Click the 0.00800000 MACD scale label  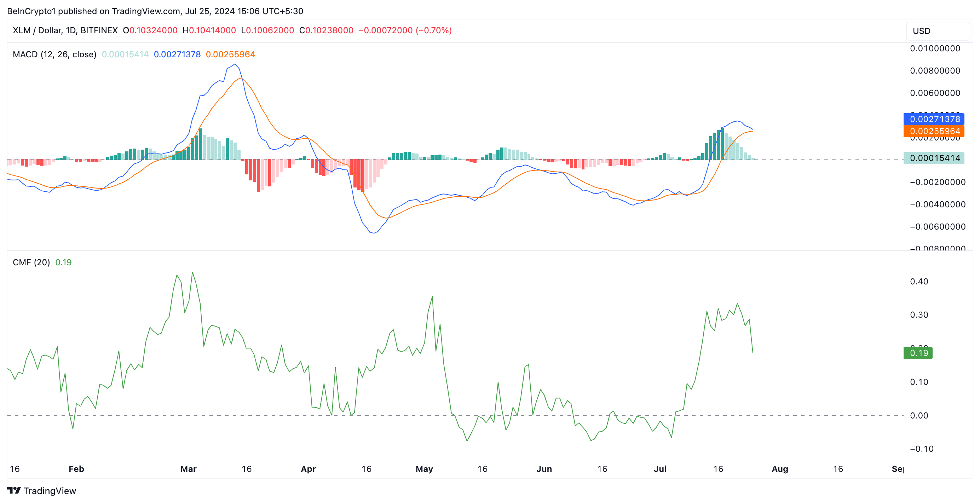tap(935, 71)
